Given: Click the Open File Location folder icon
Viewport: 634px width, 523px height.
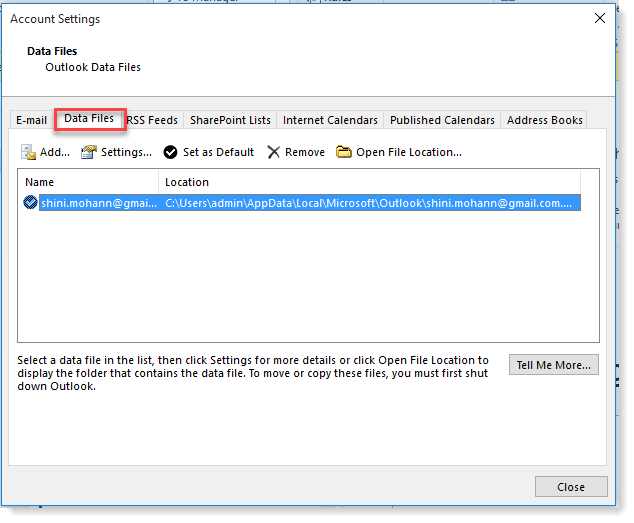Looking at the screenshot, I should 344,152.
